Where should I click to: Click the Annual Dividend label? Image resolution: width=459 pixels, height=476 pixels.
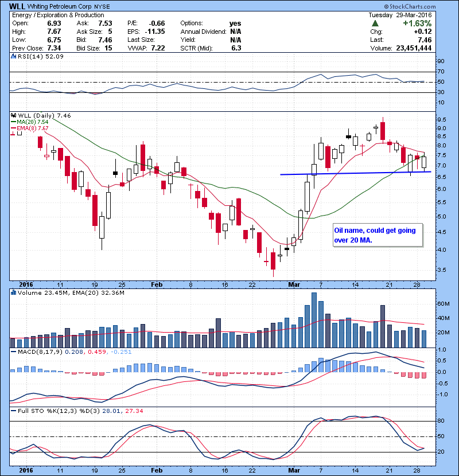point(204,32)
